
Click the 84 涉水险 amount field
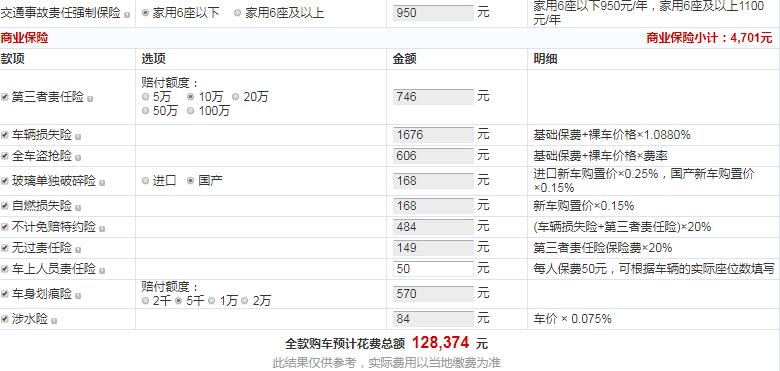point(433,319)
